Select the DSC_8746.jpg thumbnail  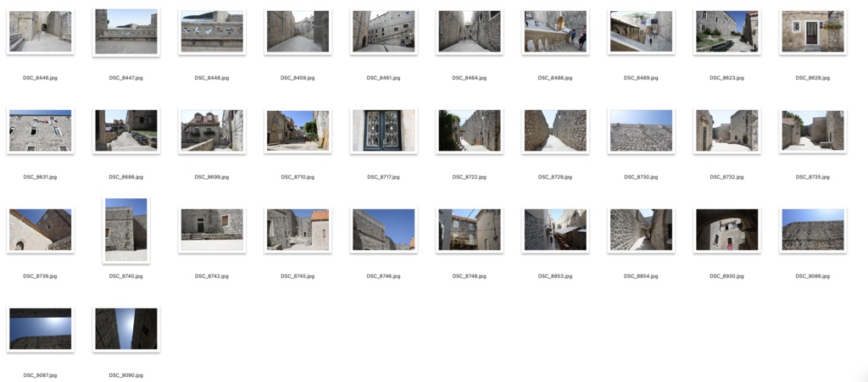383,230
